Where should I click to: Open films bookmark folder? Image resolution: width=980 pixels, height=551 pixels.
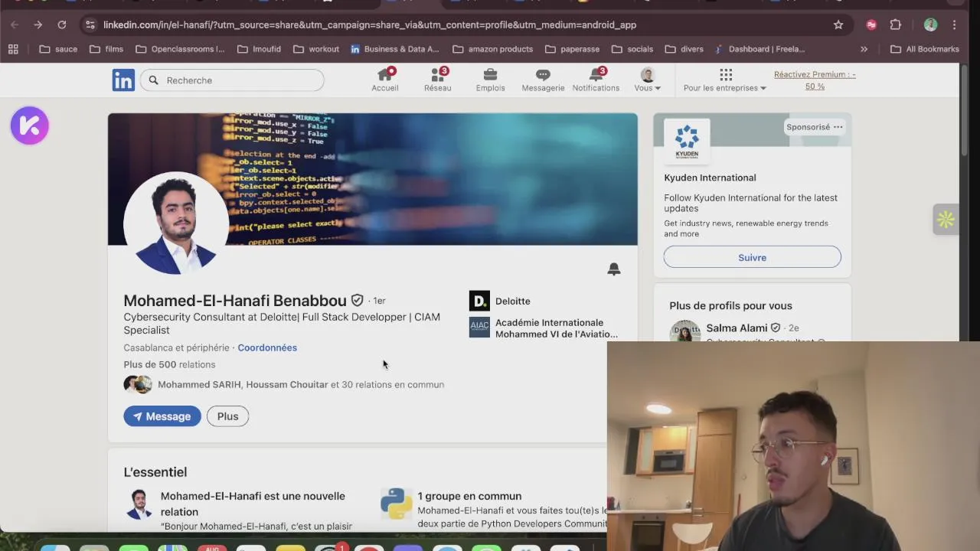coord(106,49)
